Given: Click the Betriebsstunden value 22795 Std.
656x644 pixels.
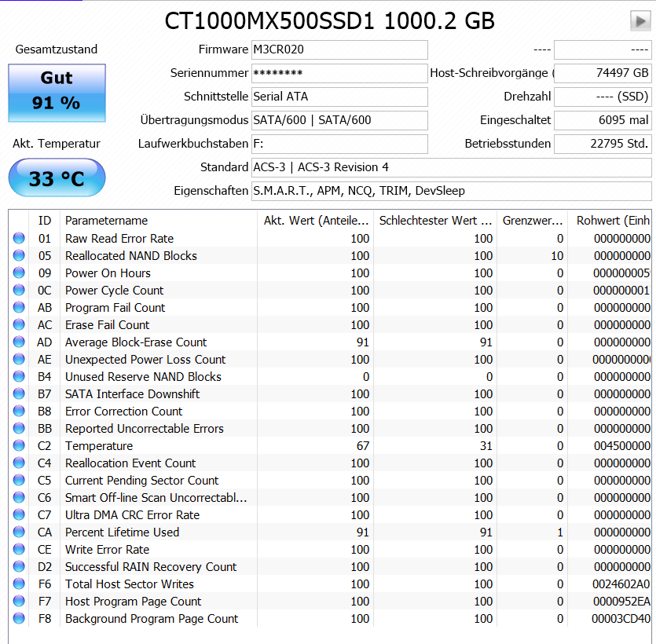Looking at the screenshot, I should tap(603, 144).
